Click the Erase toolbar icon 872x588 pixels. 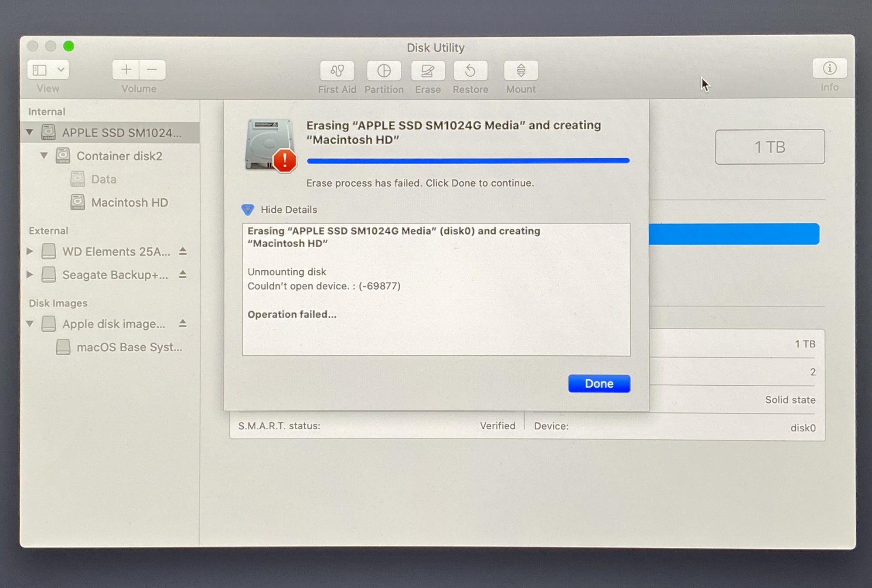click(x=428, y=71)
